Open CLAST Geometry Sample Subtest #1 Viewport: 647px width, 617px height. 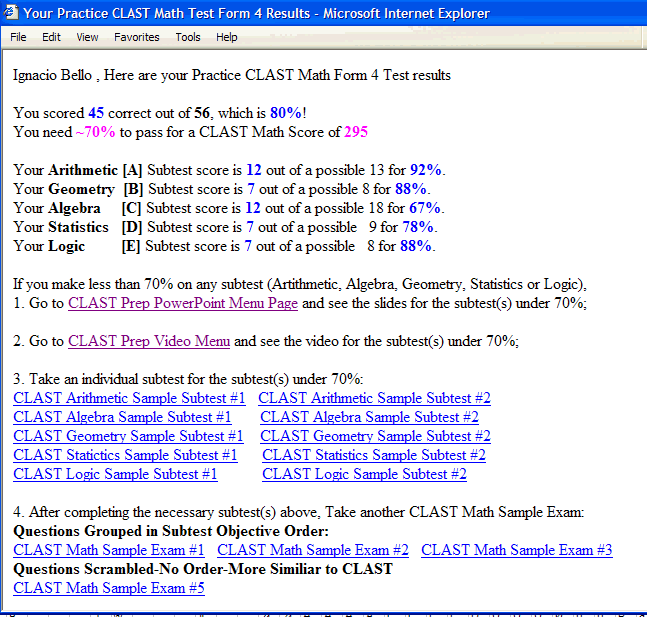point(128,436)
